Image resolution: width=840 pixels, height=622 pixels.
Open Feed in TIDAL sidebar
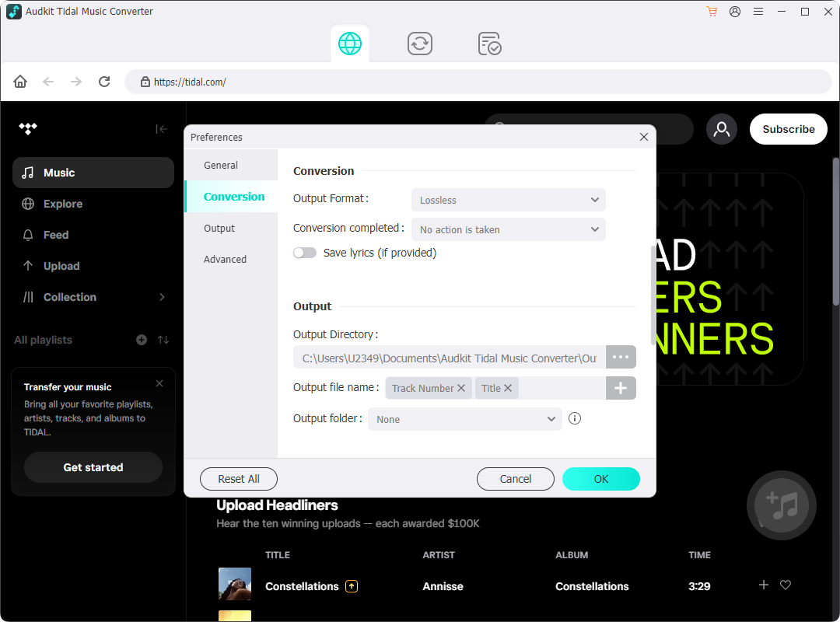(x=93, y=235)
